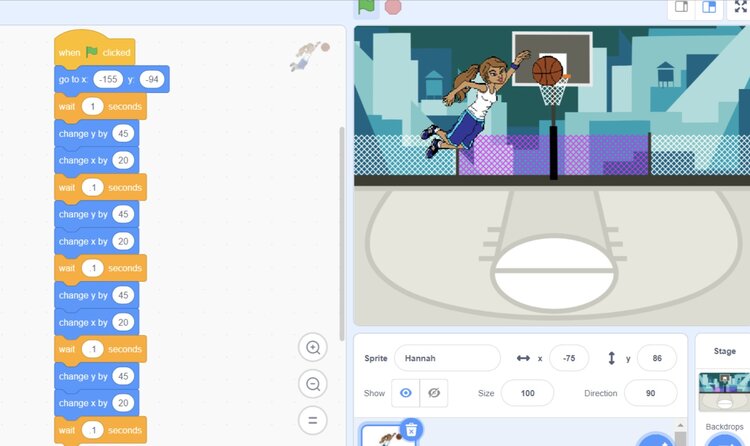The width and height of the screenshot is (750, 446).
Task: Click the Size field showing 100
Action: (527, 393)
